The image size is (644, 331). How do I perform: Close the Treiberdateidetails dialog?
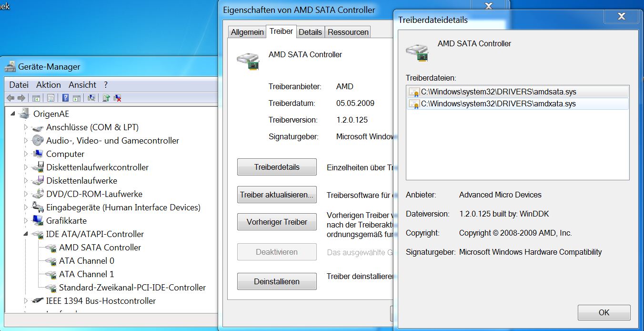click(621, 17)
